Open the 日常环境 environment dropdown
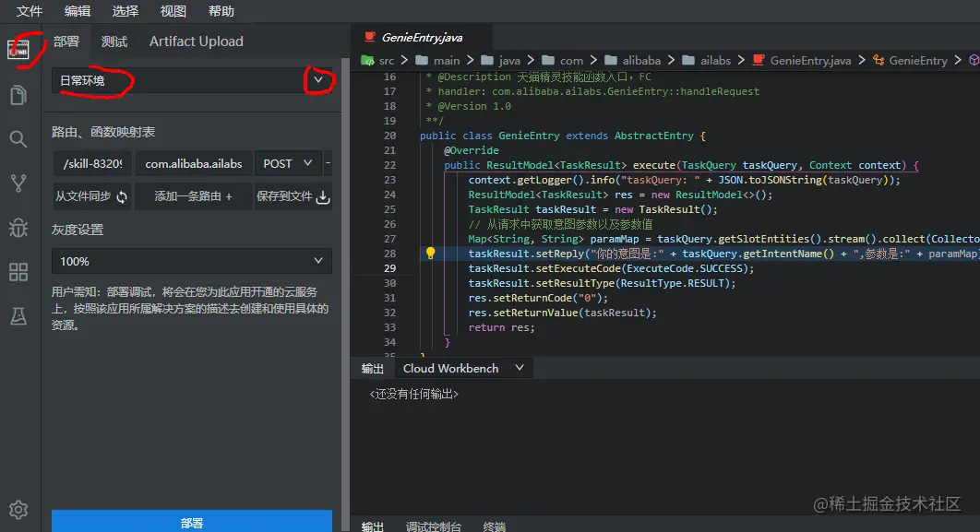The width and height of the screenshot is (980, 532). coord(191,80)
